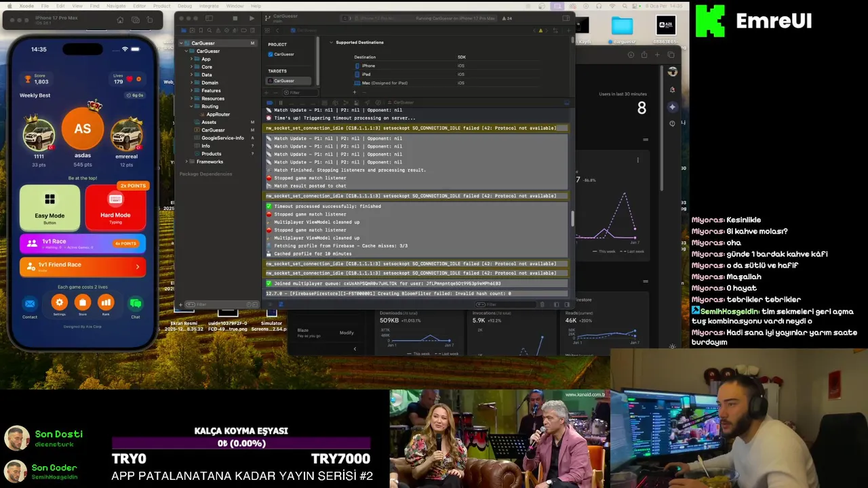Open the Firebase help question icon
868x488 pixels.
tap(673, 123)
